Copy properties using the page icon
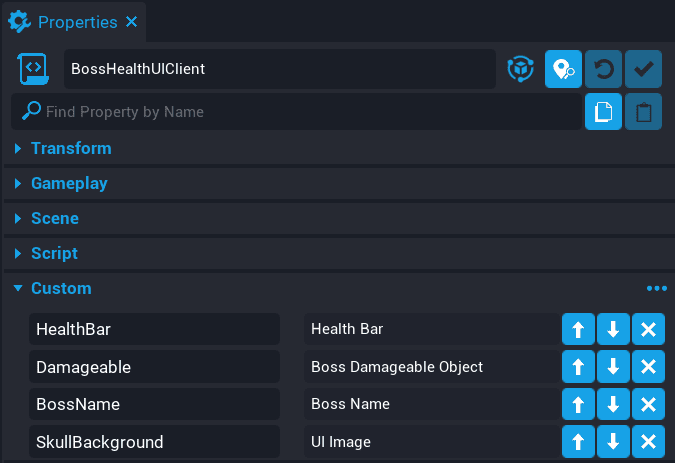Screen dimensions: 675x463 tap(603, 112)
